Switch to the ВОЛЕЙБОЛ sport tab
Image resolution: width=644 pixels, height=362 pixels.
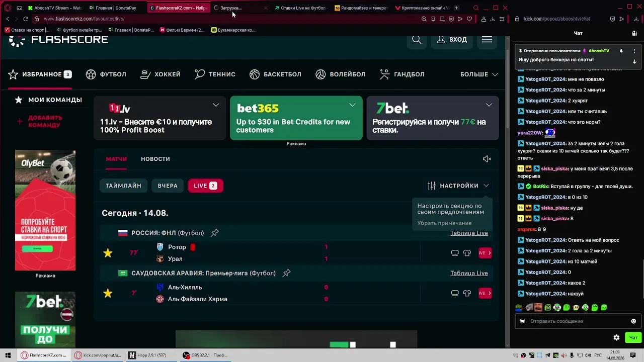click(x=341, y=74)
